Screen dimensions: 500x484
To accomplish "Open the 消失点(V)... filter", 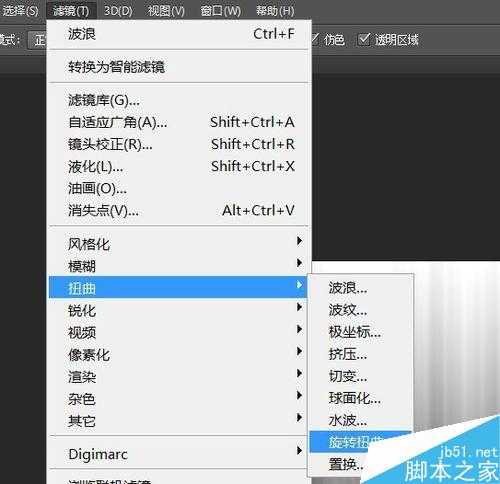I will pos(178,210).
